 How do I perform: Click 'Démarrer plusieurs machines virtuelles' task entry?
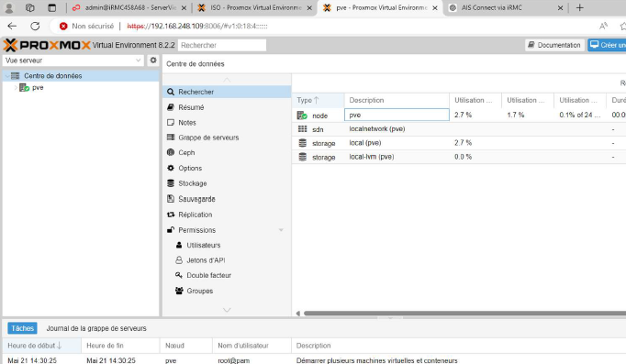[376, 360]
